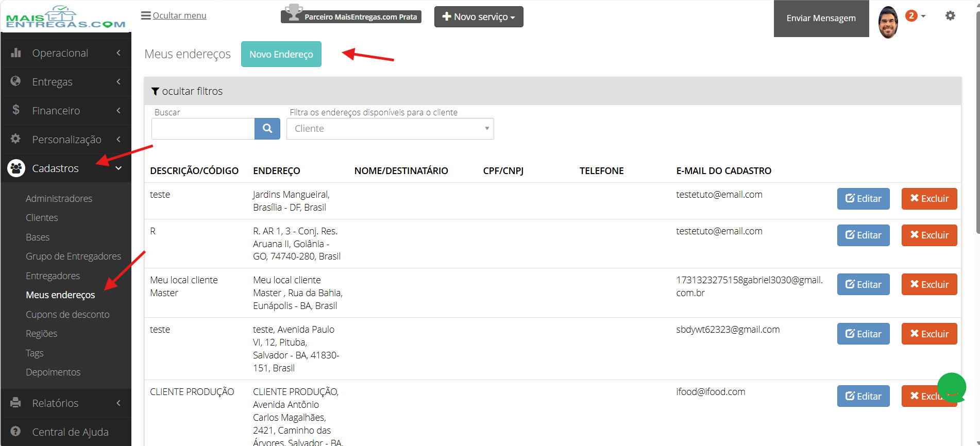Expand the Entregas menu chevron
980x446 pixels.
click(119, 81)
